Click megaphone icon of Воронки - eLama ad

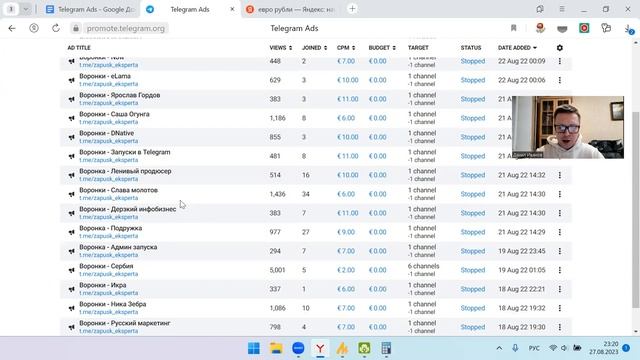[x=72, y=80]
